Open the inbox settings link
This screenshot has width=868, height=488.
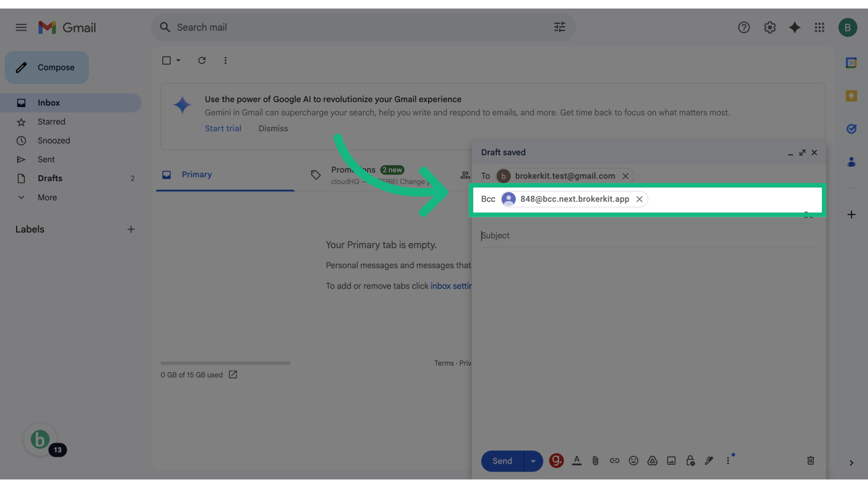[451, 286]
